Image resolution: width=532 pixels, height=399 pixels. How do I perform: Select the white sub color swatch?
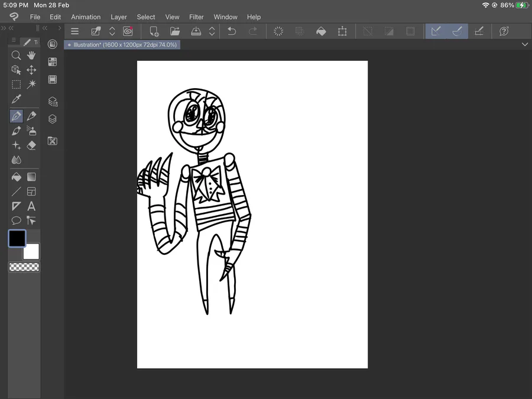(x=31, y=251)
